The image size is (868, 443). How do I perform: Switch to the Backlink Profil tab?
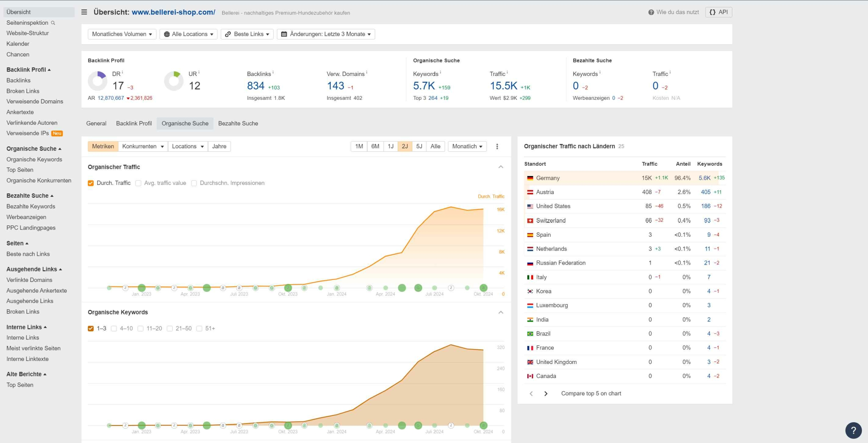click(x=134, y=123)
